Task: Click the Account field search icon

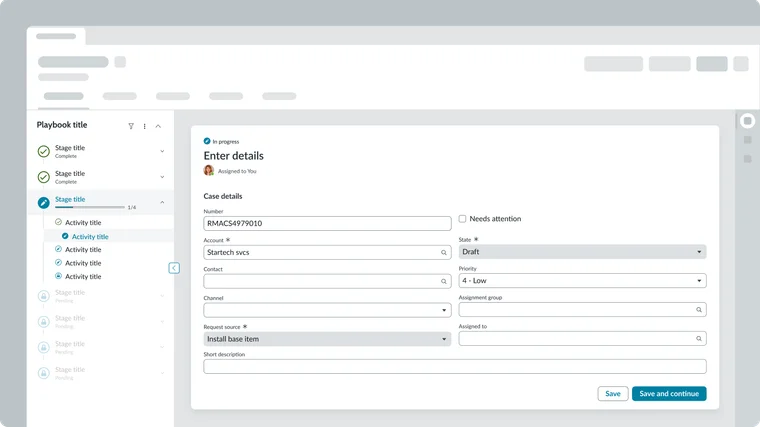Action: point(443,253)
